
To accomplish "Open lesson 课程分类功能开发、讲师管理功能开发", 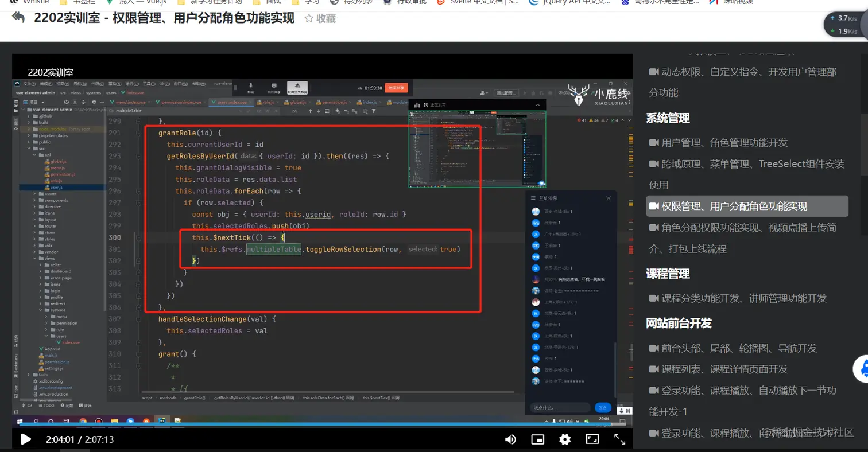I will pos(738,298).
